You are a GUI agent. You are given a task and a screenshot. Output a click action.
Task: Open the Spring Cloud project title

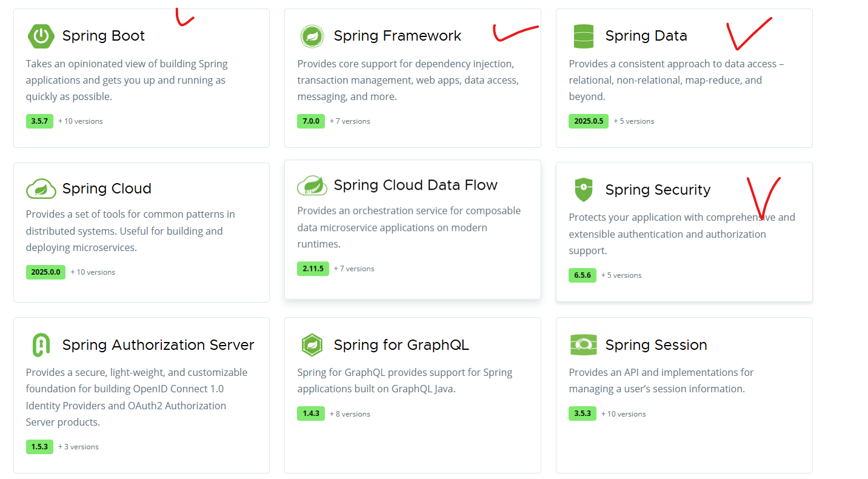107,189
